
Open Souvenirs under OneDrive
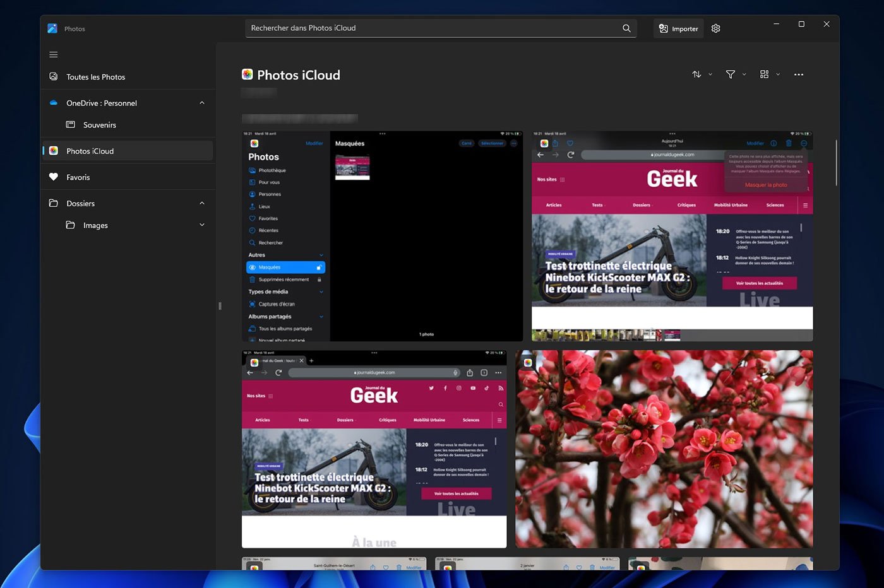pyautogui.click(x=128, y=125)
